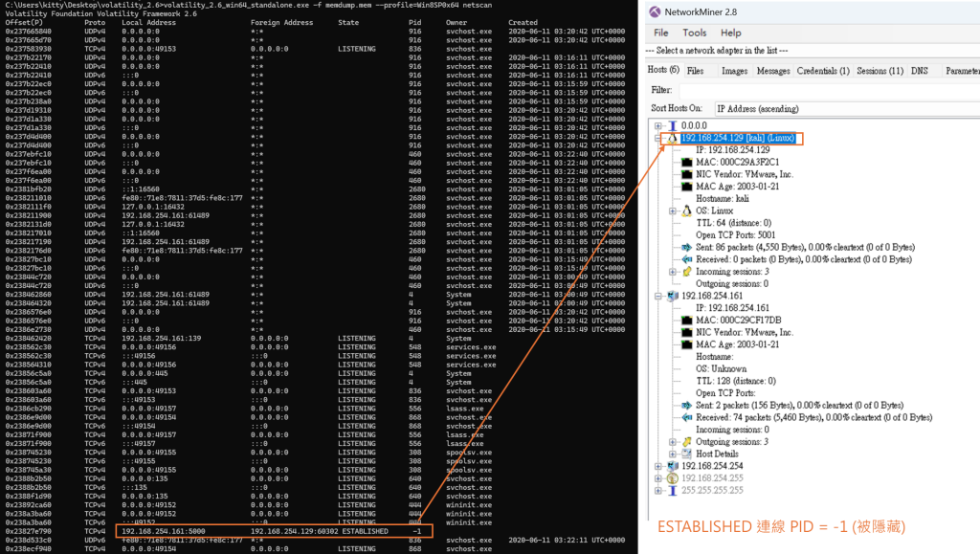Screen dimensions: 980x554
Task: Switch to the Credentials (1) tab
Action: coord(823,71)
